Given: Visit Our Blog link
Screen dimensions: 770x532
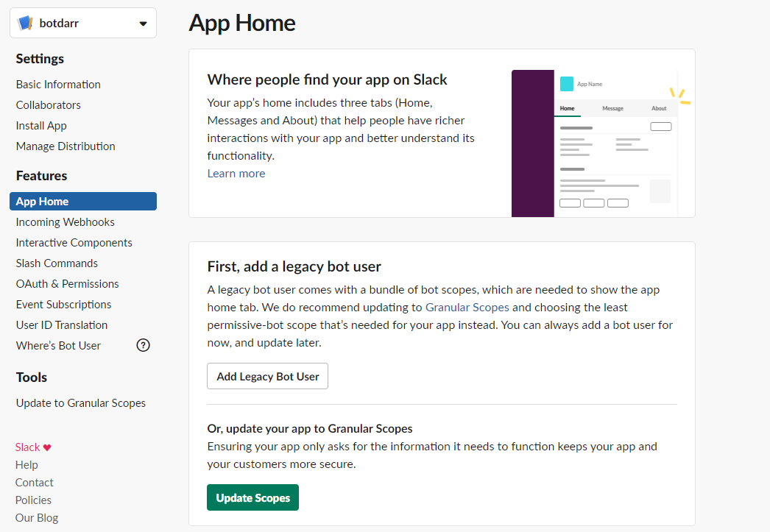Looking at the screenshot, I should coord(36,518).
